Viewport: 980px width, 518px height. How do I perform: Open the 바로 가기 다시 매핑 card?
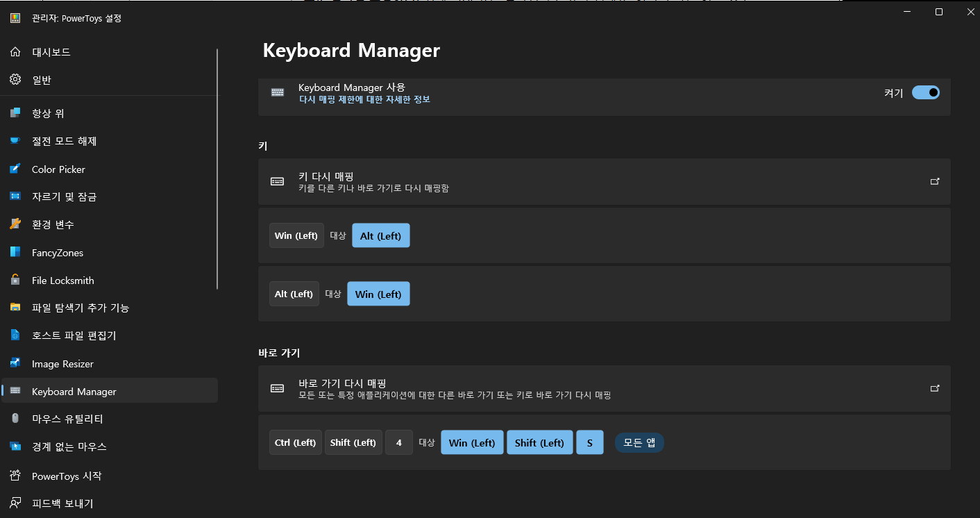pyautogui.click(x=604, y=388)
